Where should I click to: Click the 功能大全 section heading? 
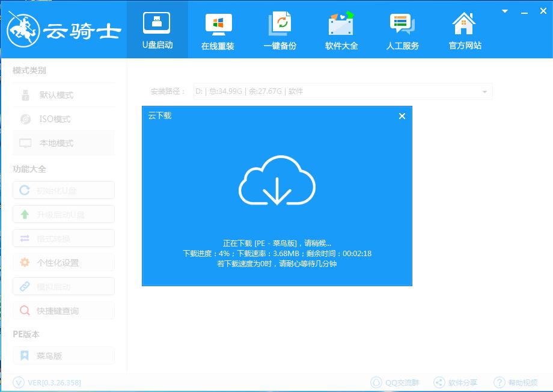click(x=29, y=169)
